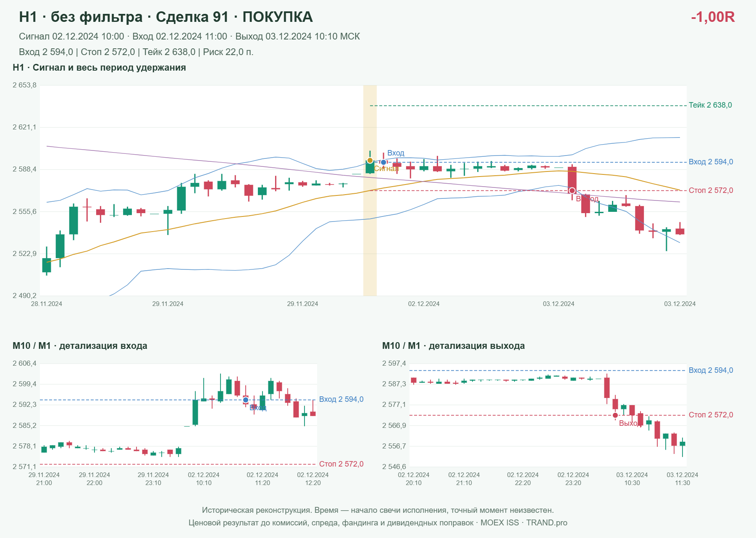Click 'Стоп 2 572,0' label in entry detail chart
The image size is (756, 538).
341,464
